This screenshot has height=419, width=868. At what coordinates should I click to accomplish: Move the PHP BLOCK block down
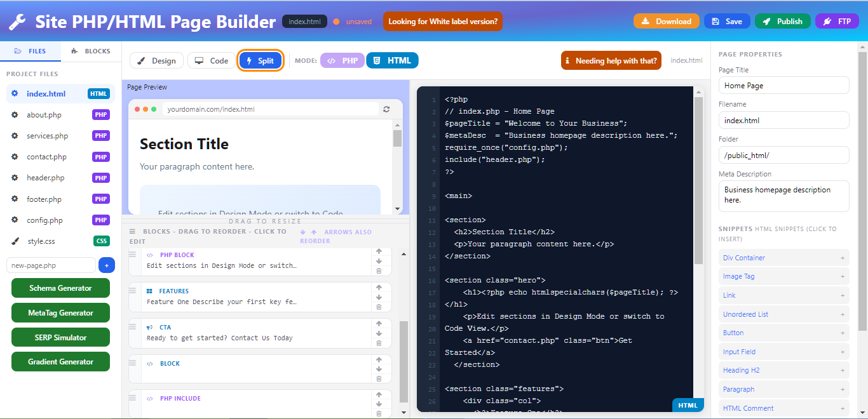379,261
